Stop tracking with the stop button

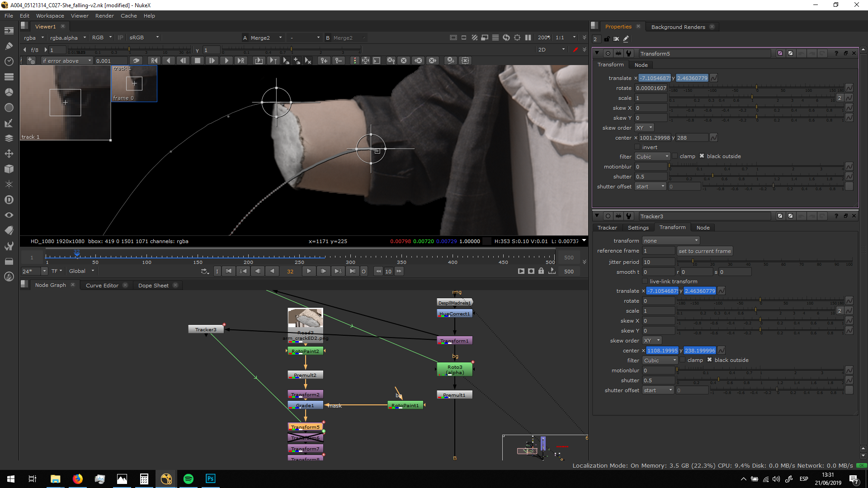pos(197,61)
